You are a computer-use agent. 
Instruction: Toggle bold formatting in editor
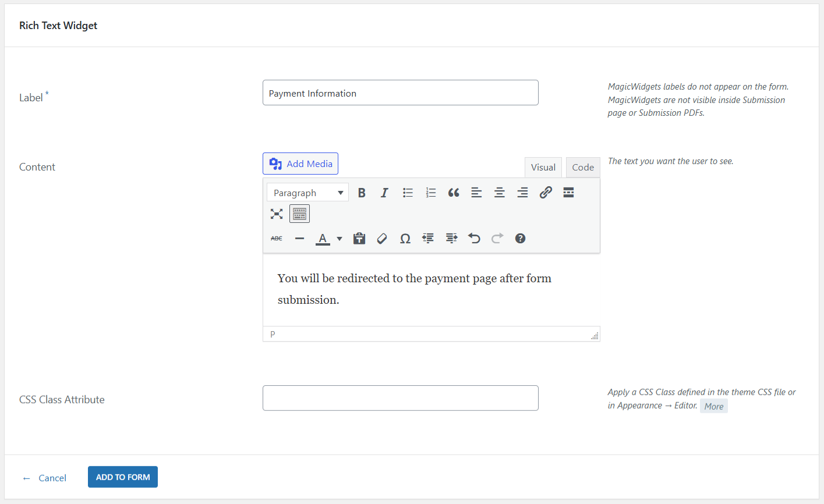362,193
